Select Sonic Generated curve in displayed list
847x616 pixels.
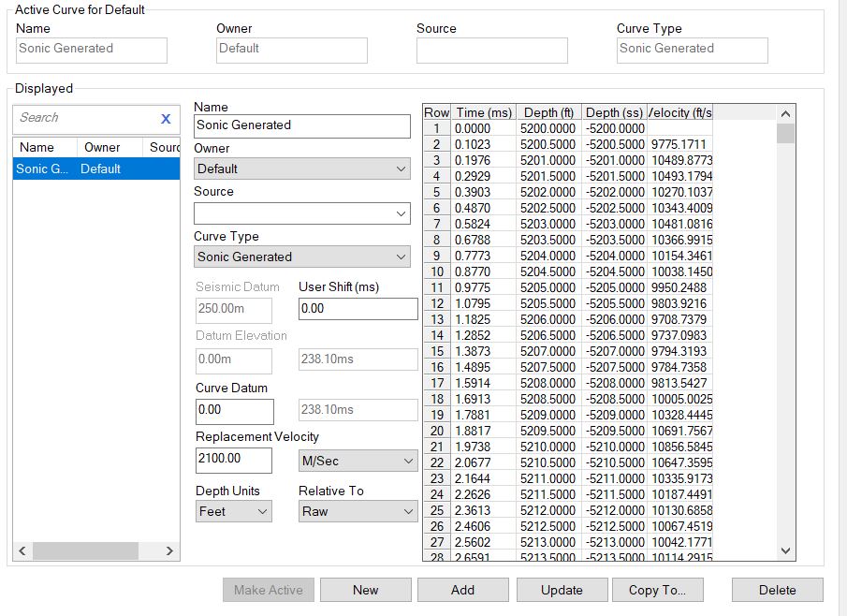click(x=95, y=169)
